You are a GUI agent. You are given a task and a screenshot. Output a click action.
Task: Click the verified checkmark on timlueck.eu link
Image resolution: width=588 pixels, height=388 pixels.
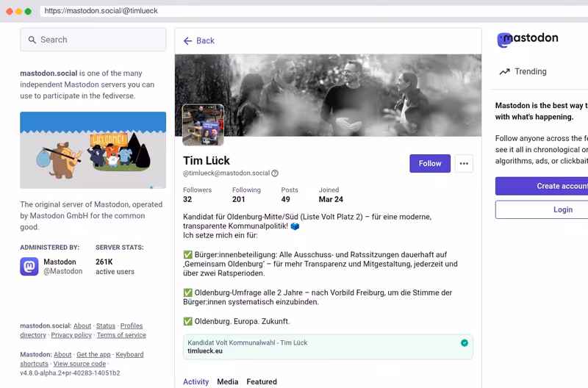pos(465,343)
